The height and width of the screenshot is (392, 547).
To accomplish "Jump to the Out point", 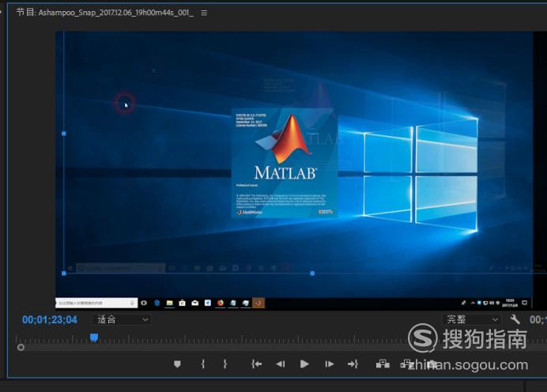I will (353, 364).
